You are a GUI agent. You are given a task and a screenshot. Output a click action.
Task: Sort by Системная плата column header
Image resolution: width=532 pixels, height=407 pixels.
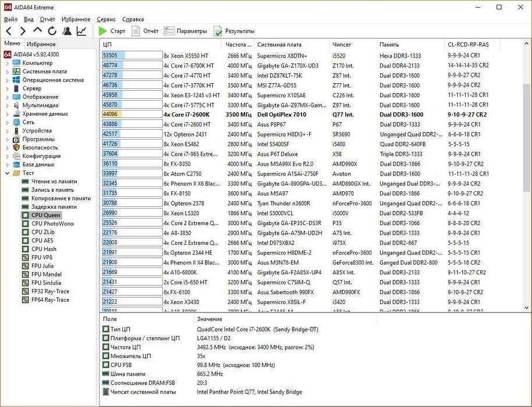click(292, 44)
